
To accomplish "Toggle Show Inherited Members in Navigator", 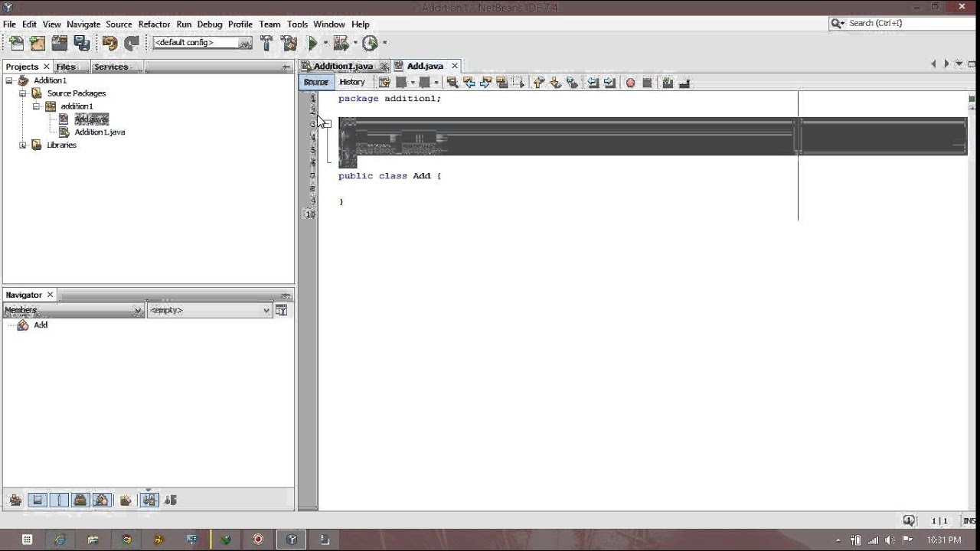I will click(x=15, y=500).
